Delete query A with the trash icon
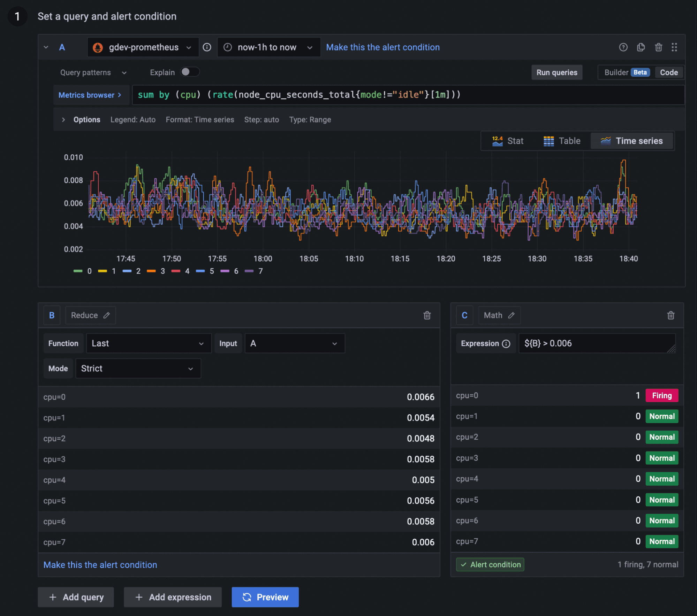This screenshot has height=616, width=697. (659, 47)
